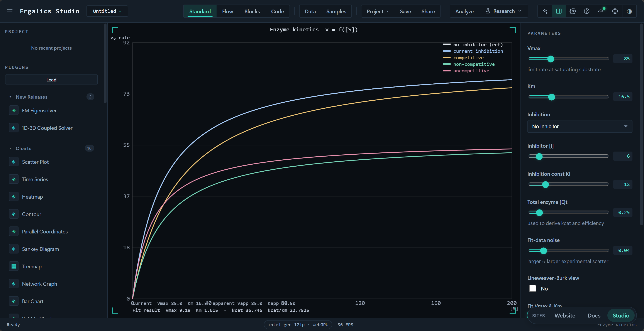Enable the Lineweaver-Burk view checkbox
644x331 pixels.
pos(533,289)
